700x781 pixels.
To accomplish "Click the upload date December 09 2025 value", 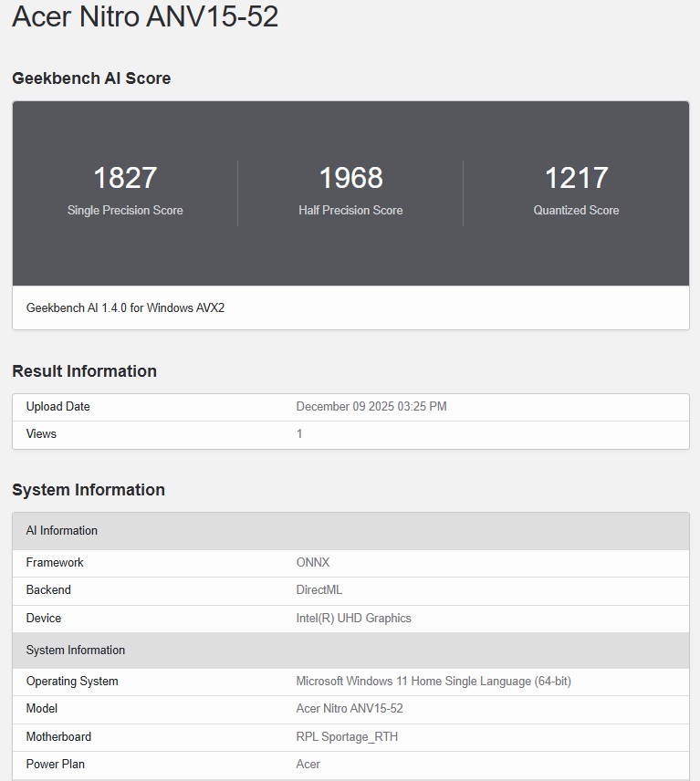I will point(371,407).
